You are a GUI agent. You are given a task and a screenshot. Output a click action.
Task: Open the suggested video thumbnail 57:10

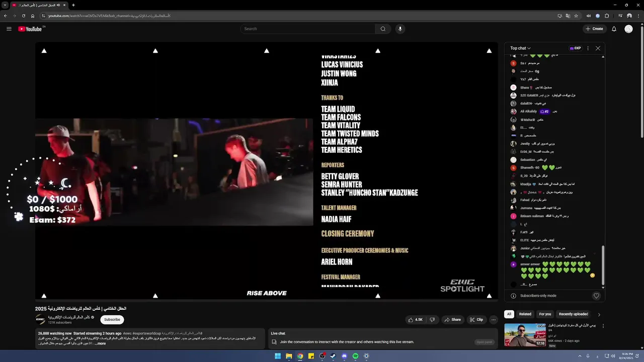(x=525, y=335)
